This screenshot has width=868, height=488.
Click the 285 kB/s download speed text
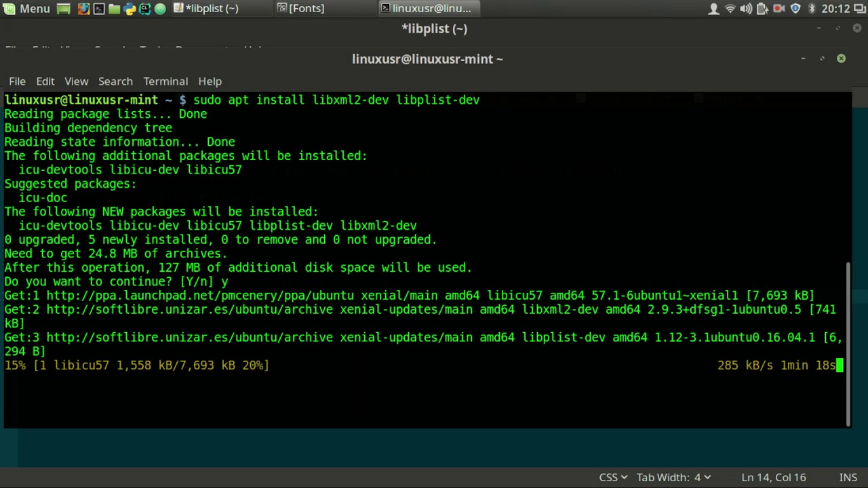[x=745, y=365]
